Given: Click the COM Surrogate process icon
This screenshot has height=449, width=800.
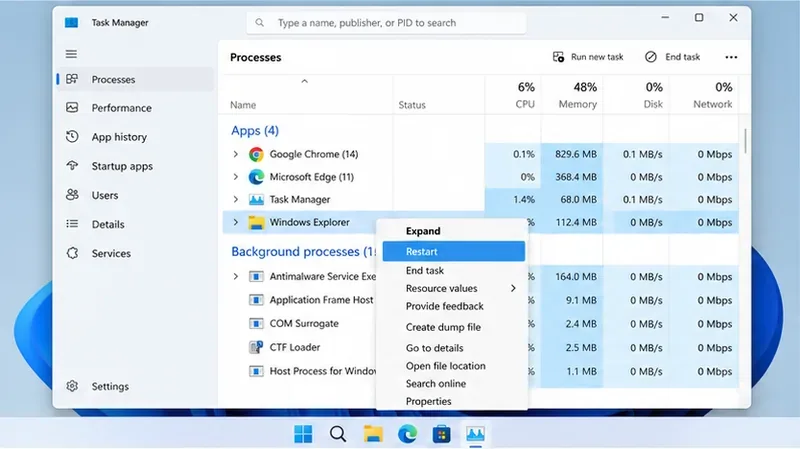Looking at the screenshot, I should click(256, 323).
